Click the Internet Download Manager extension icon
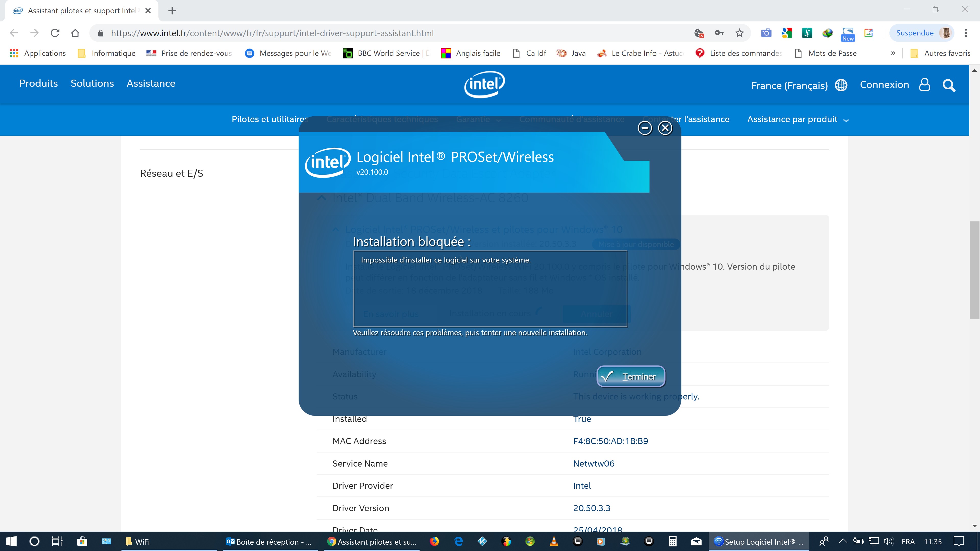 click(827, 33)
